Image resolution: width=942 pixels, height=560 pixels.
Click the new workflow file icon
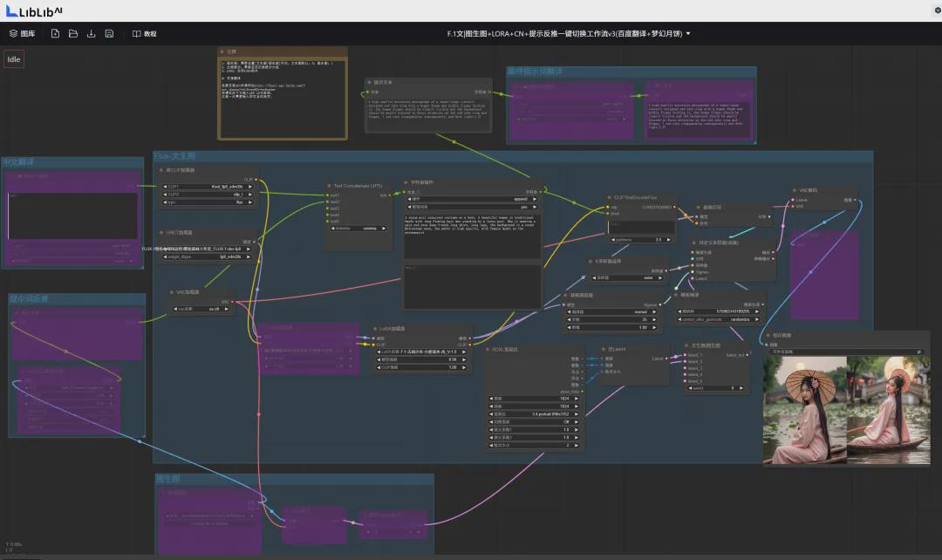click(55, 33)
